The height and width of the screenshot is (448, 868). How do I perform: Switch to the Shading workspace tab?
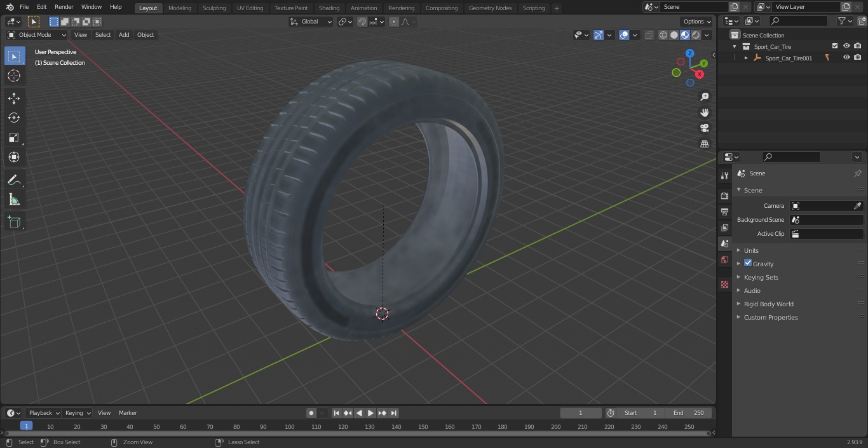329,8
